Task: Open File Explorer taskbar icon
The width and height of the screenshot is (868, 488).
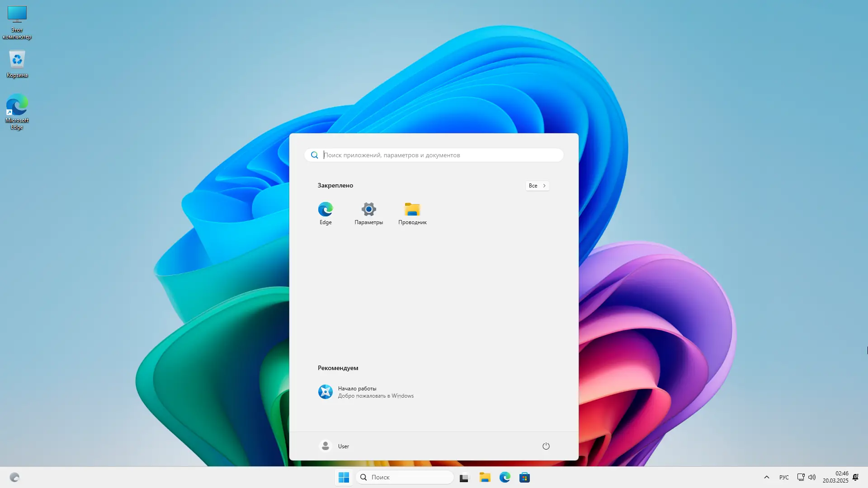Action: pyautogui.click(x=485, y=477)
